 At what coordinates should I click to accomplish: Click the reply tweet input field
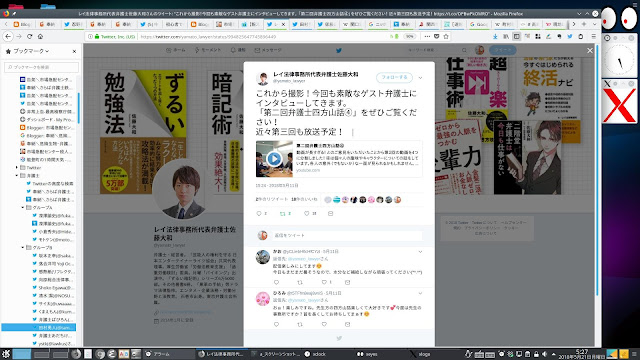tap(347, 235)
